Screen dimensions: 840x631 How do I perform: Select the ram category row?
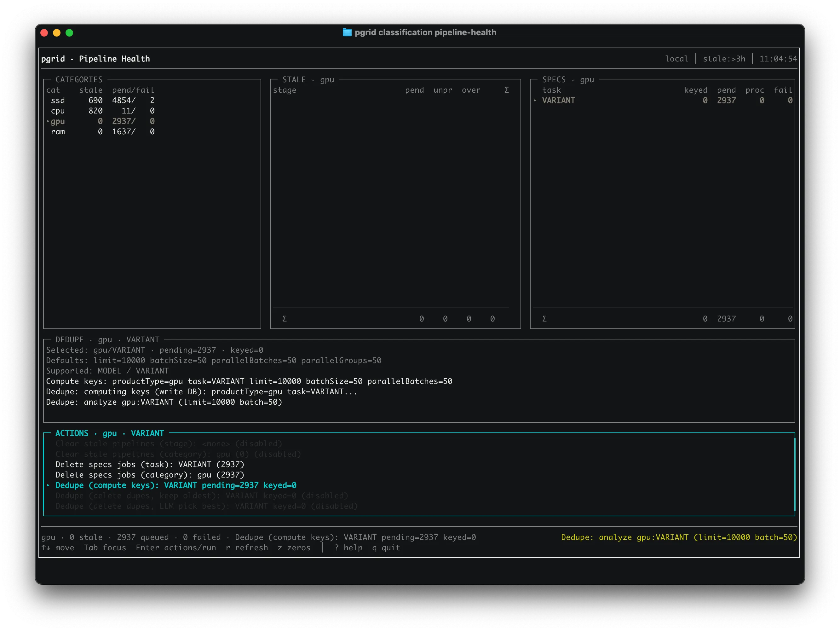58,132
